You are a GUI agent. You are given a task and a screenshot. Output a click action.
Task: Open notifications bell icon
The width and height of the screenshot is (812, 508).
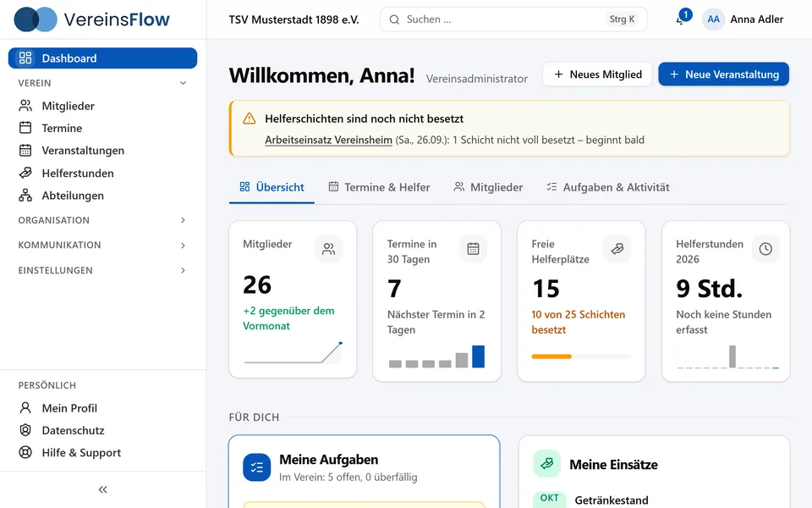point(680,19)
